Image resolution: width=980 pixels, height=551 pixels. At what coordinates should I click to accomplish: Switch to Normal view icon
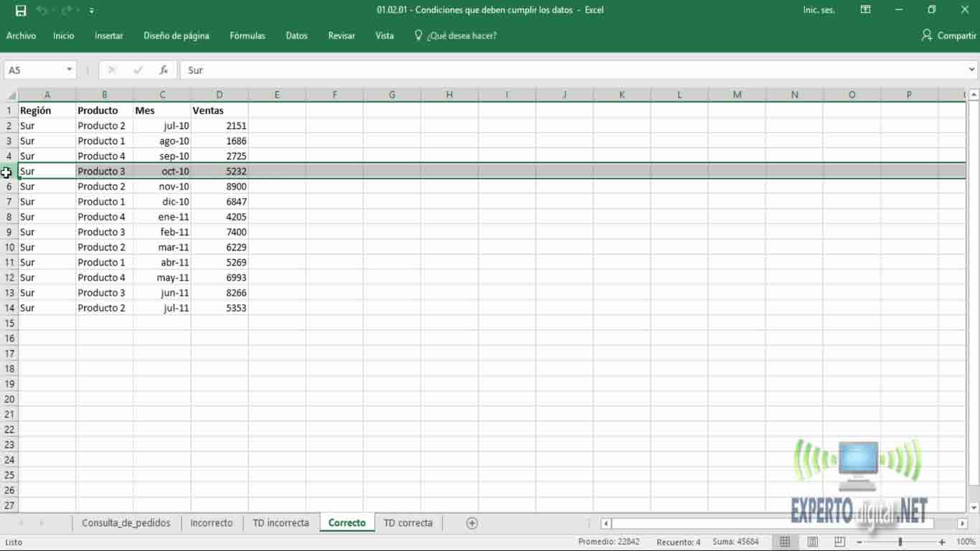[x=785, y=542]
